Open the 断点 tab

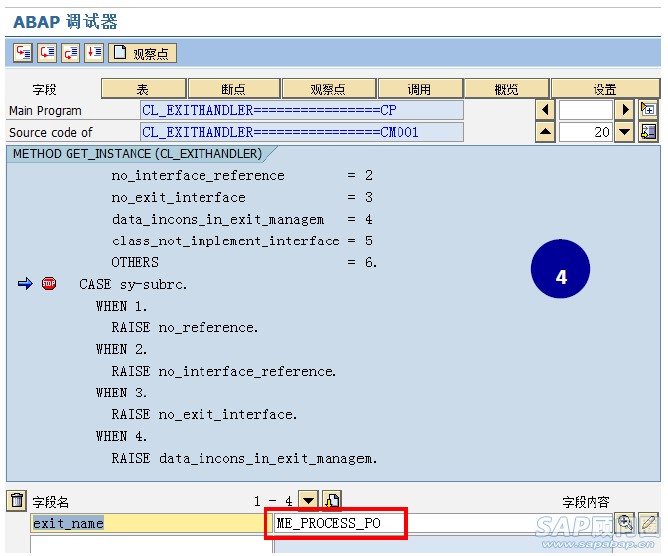click(x=233, y=88)
